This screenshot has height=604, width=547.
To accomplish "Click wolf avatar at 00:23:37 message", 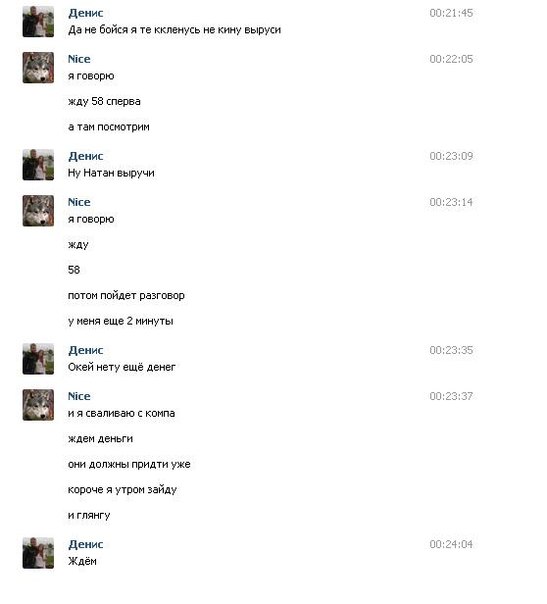I will pos(38,405).
